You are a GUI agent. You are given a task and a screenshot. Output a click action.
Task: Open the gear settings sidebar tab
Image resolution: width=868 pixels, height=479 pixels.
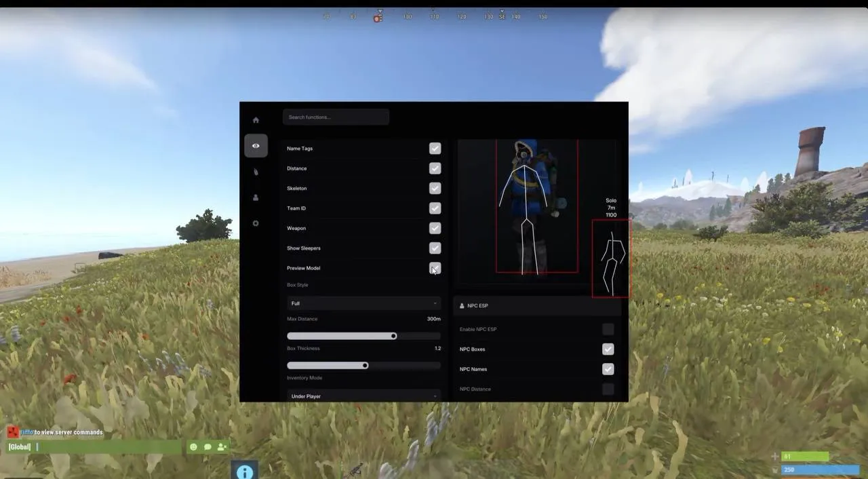[x=256, y=223]
